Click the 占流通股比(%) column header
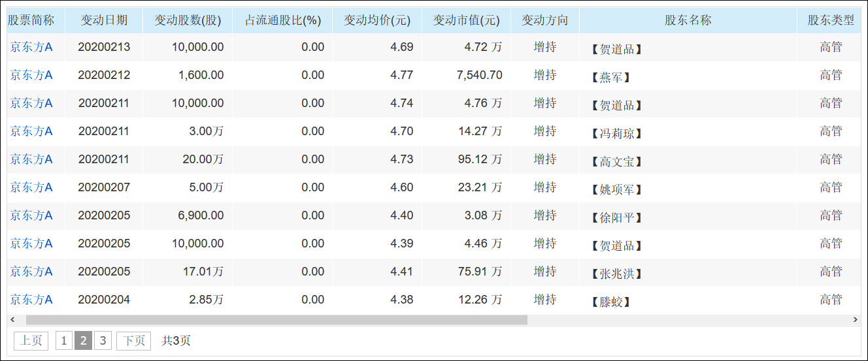Screen dimensions: 868x361 (x=282, y=20)
